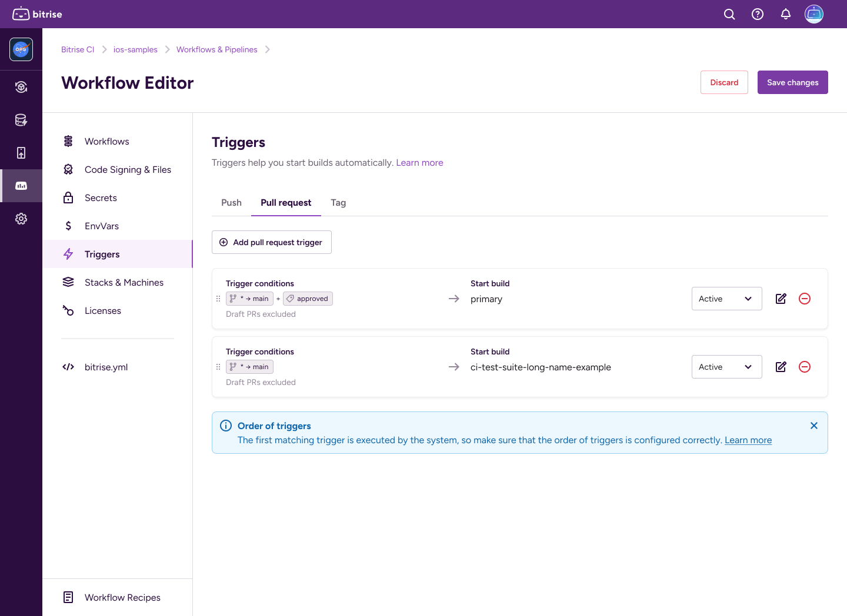Add a pull request trigger
The width and height of the screenshot is (847, 616).
(272, 242)
